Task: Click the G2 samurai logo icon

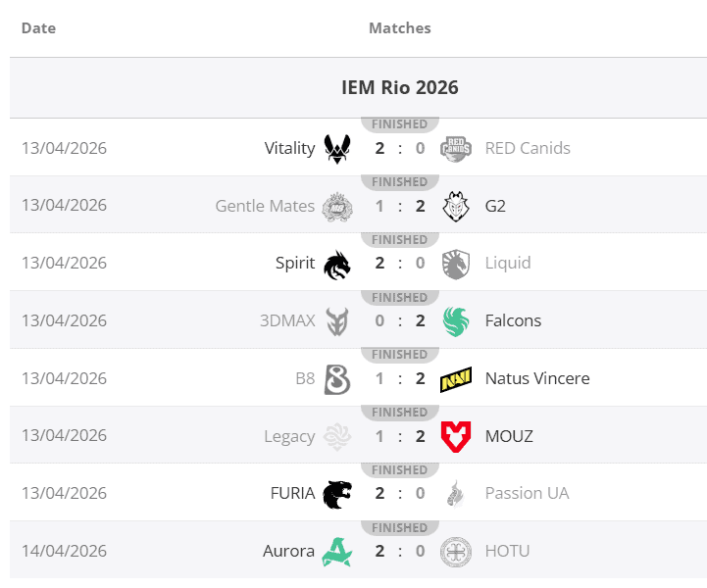Action: point(456,207)
